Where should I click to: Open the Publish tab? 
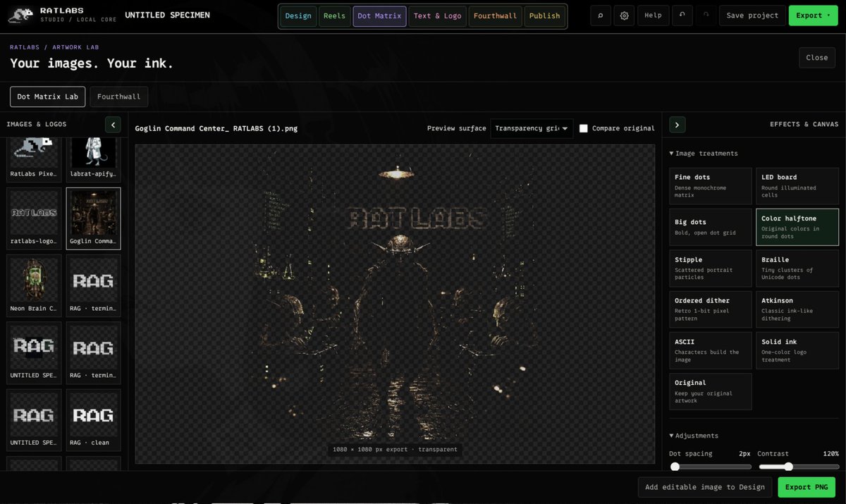pyautogui.click(x=544, y=16)
